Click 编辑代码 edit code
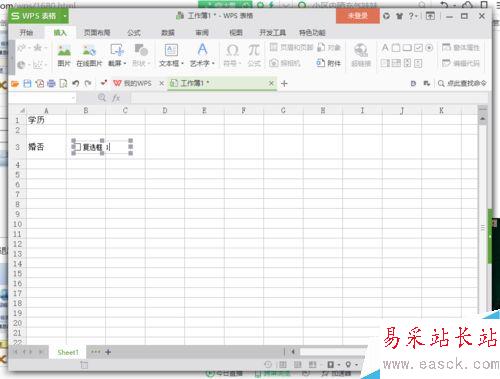 [x=460, y=63]
